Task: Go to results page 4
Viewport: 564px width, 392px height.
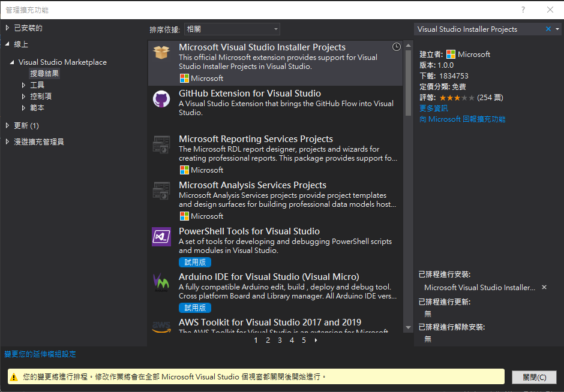Action: pyautogui.click(x=292, y=340)
